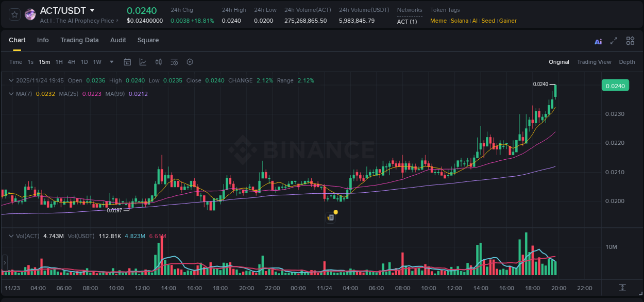Select the candlestick chart style icon
Image resolution: width=644 pixels, height=302 pixels.
pos(159,62)
